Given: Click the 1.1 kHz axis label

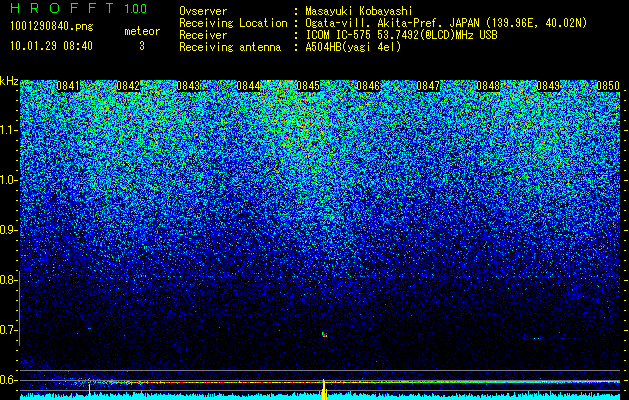Looking at the screenshot, I should click(8, 130).
